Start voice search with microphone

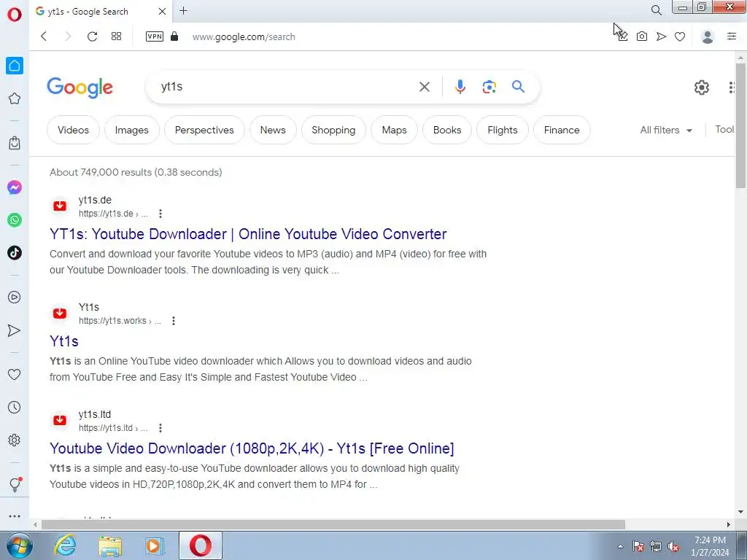(x=460, y=87)
